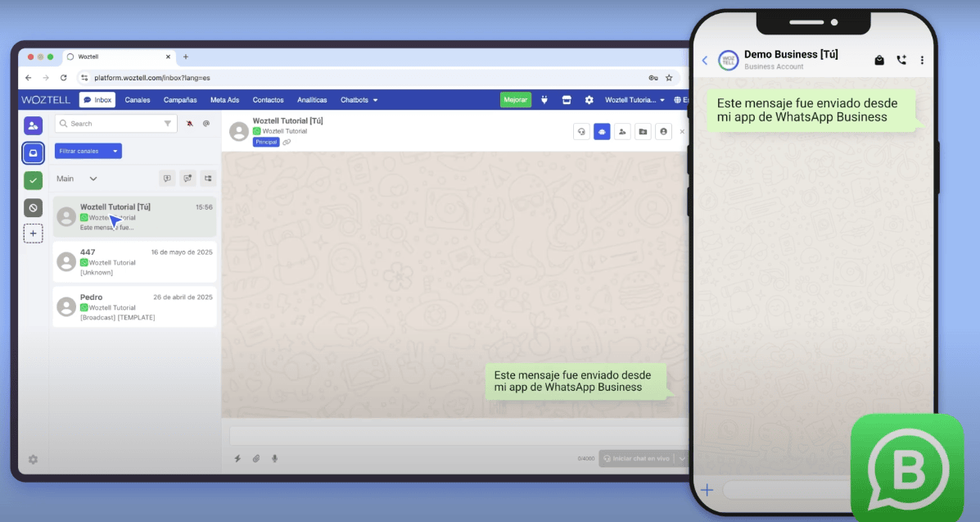The height and width of the screenshot is (522, 980).
Task: Click the quick replies lightning icon
Action: click(237, 459)
